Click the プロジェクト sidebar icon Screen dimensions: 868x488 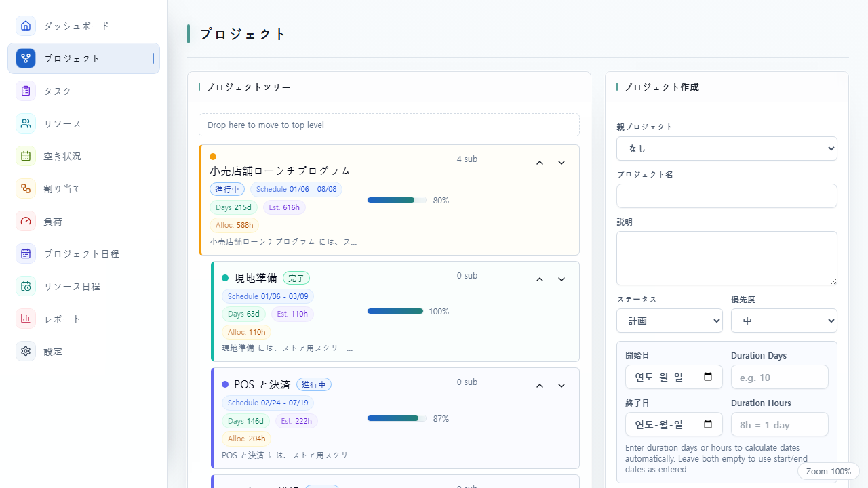tap(26, 58)
